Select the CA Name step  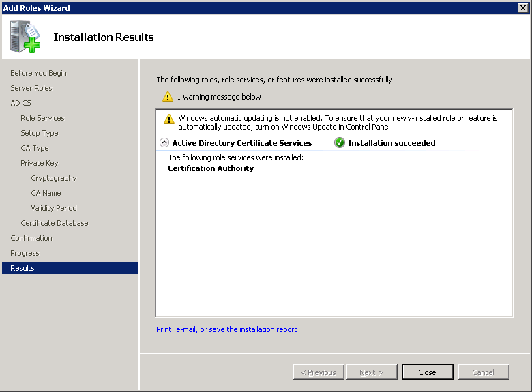[46, 193]
